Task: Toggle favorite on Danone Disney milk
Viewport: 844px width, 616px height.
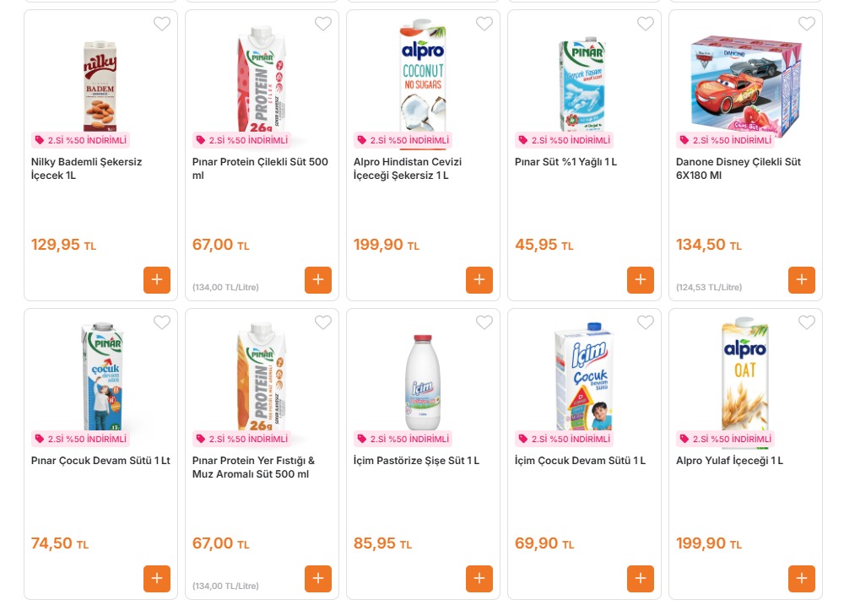Action: click(807, 24)
